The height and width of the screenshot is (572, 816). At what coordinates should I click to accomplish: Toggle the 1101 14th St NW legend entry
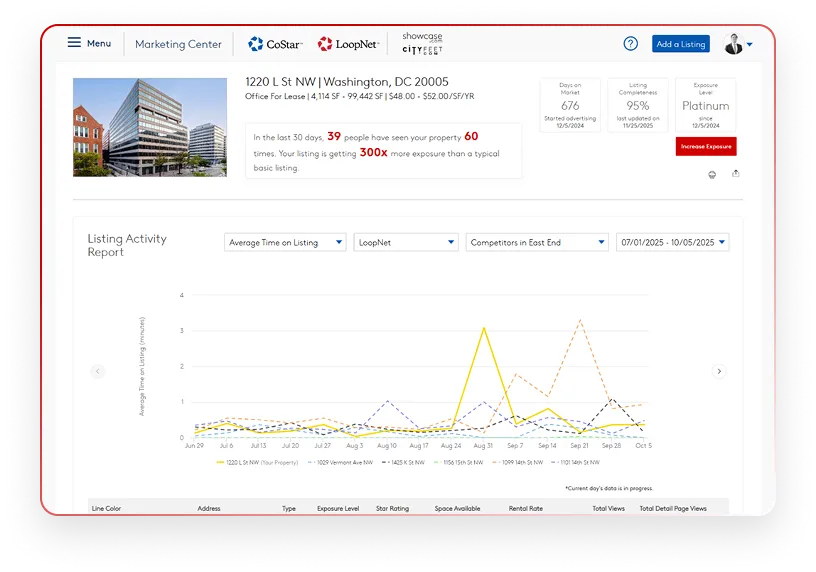pyautogui.click(x=575, y=462)
